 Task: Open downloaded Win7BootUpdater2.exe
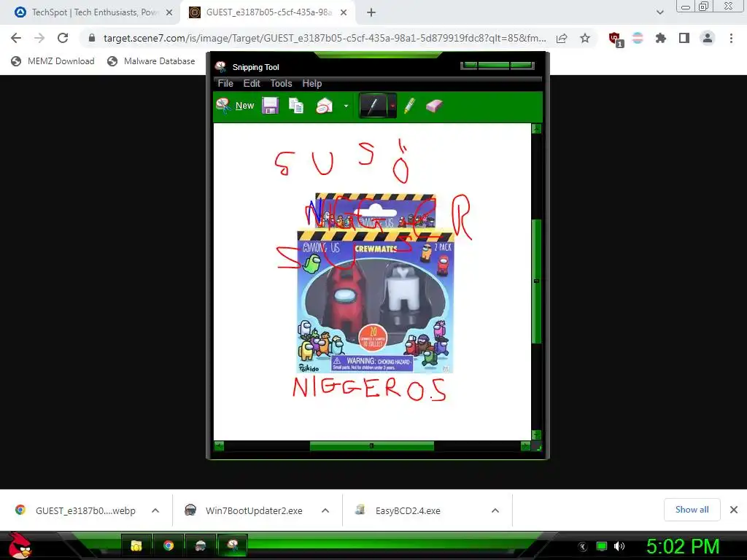(244, 510)
